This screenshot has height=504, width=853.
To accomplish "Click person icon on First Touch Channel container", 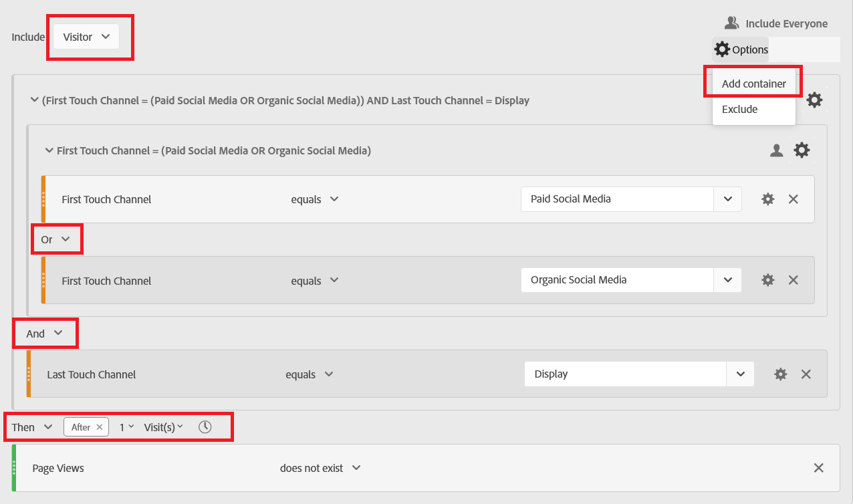I will 776,150.
